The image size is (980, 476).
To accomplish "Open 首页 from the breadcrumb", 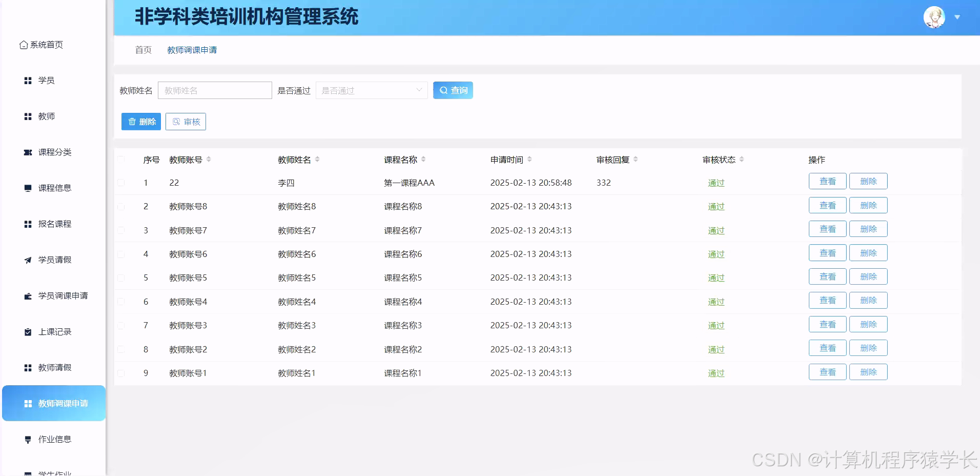I will tap(142, 50).
